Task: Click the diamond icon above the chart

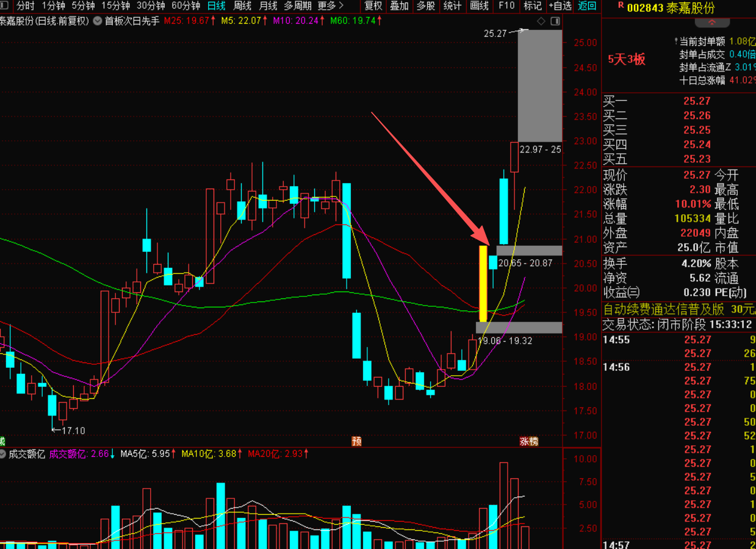Action: (541, 21)
